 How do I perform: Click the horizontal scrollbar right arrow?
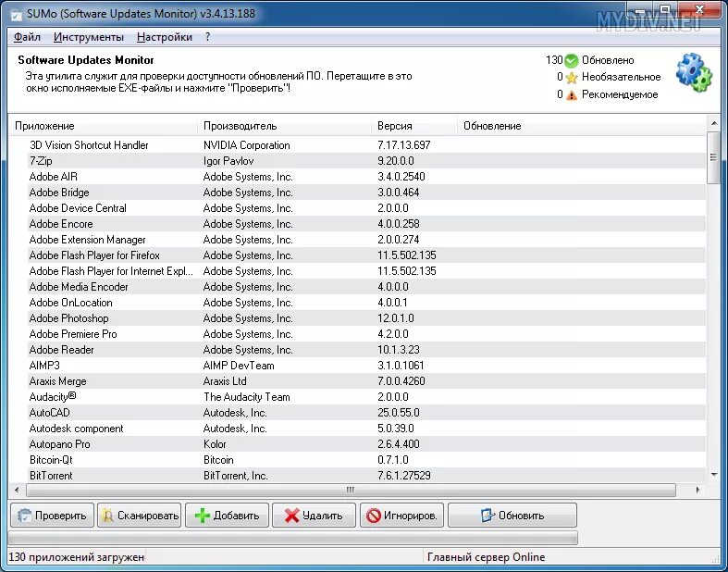pyautogui.click(x=697, y=490)
